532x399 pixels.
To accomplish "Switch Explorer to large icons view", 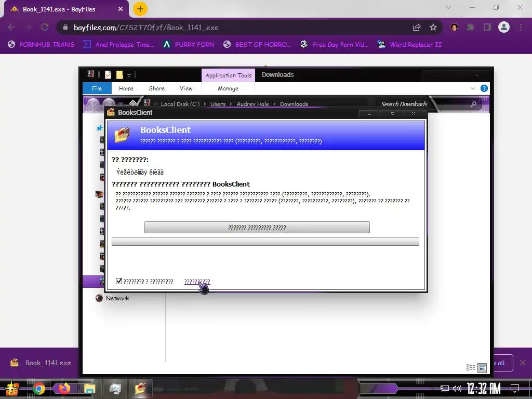I will [x=482, y=368].
